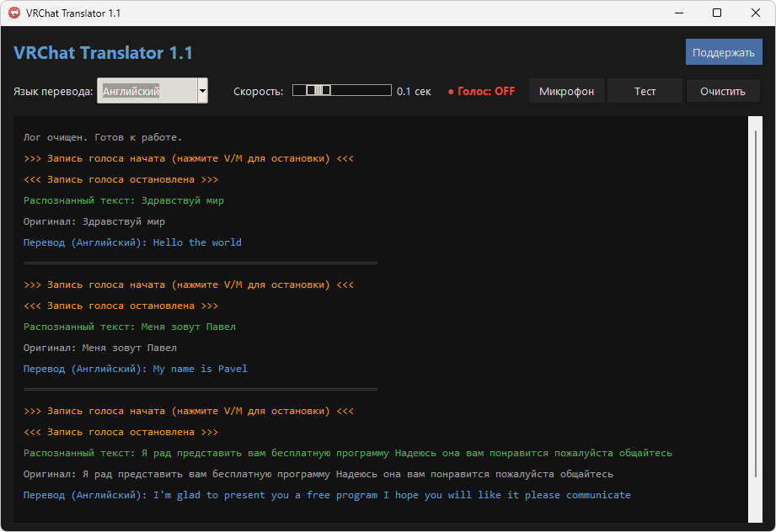Click the 0.1 сек speed value
Screen dimensions: 776x532
point(414,92)
